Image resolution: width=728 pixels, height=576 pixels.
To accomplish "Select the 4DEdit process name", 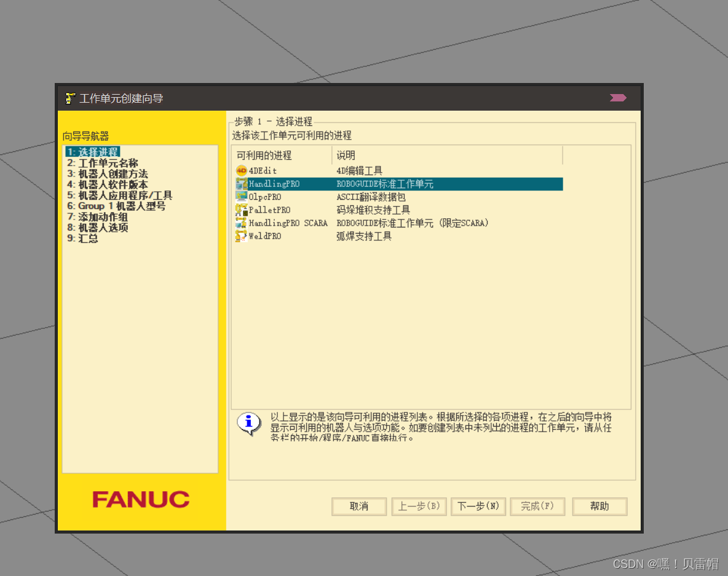I will (263, 171).
